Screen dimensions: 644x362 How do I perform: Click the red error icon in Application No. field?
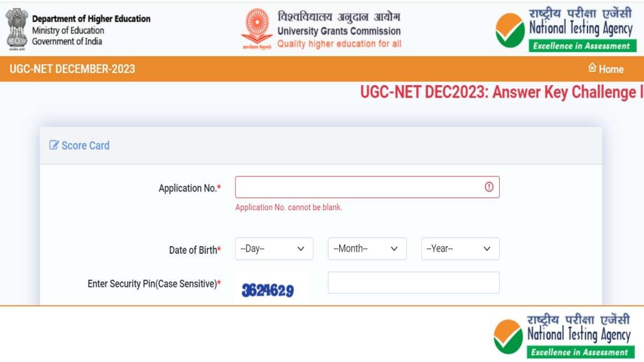[489, 187]
